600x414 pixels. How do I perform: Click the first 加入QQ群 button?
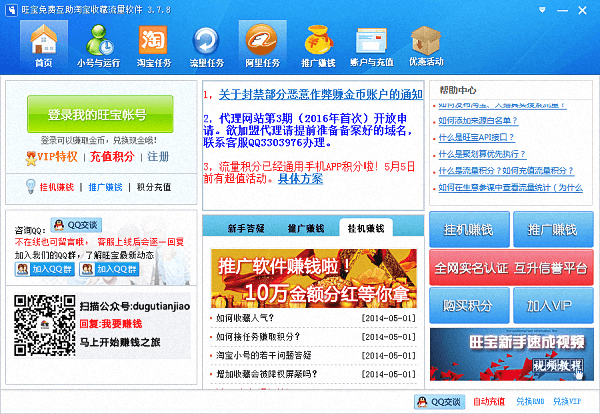pos(44,269)
